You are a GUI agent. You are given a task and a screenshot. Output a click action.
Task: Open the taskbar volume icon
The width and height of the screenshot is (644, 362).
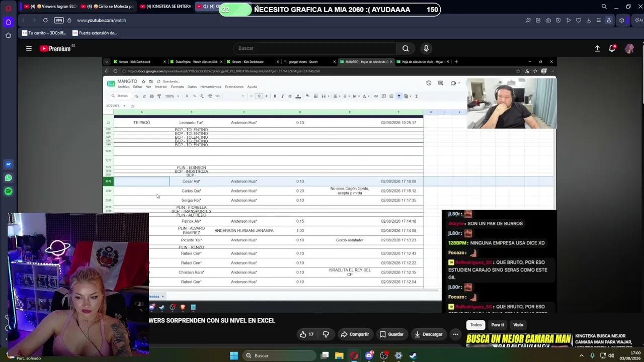[612, 355]
